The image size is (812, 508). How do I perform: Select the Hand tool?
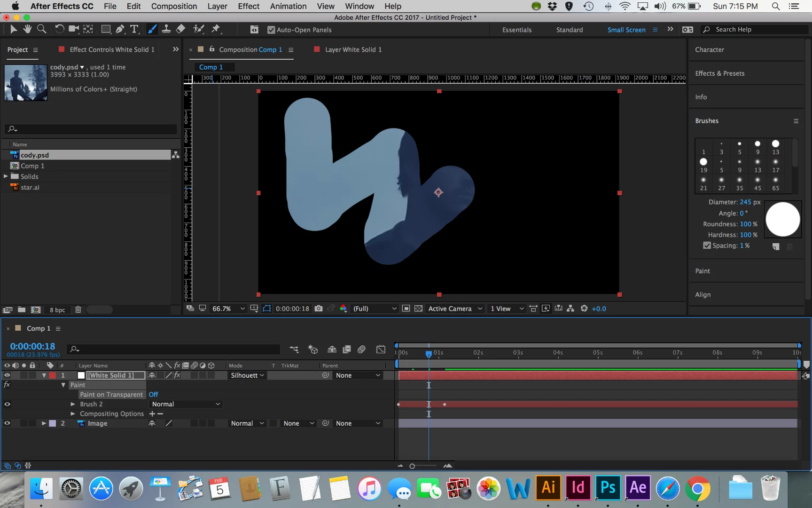click(27, 29)
